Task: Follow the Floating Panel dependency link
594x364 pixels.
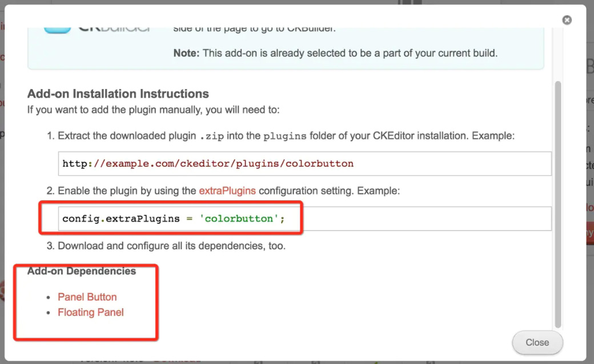Action: (x=90, y=312)
